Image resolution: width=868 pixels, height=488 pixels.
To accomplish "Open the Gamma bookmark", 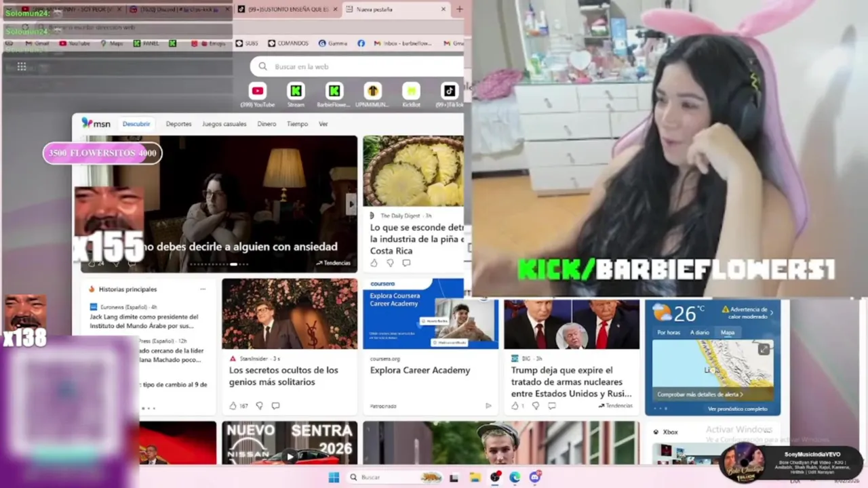I will point(333,43).
